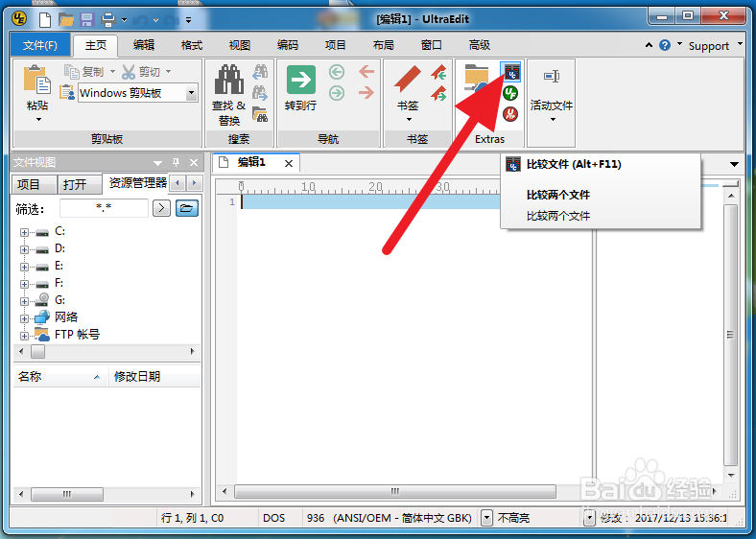
Task: Switch to the Edit (编辑) ribbon tab
Action: pyautogui.click(x=144, y=45)
